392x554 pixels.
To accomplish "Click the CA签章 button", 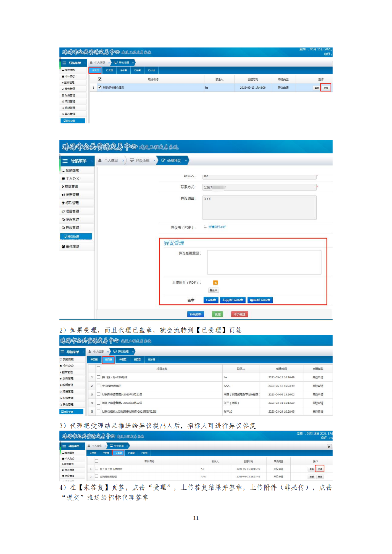I will (x=211, y=300).
